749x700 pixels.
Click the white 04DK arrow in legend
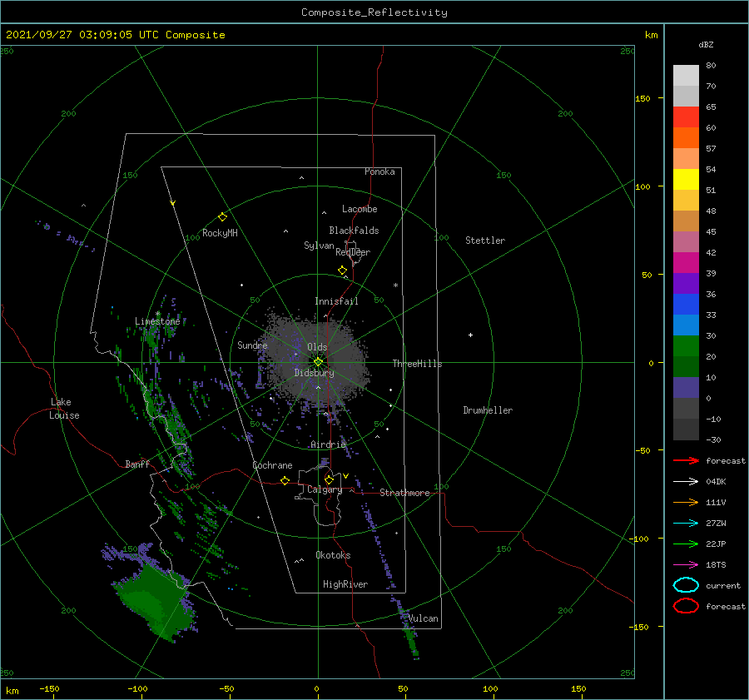[x=686, y=482]
